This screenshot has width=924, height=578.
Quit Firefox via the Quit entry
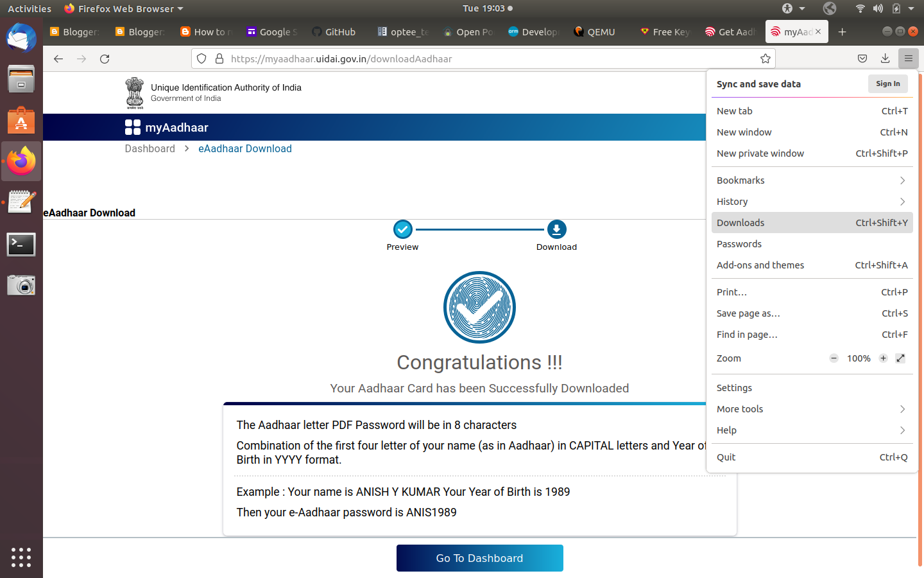point(812,457)
